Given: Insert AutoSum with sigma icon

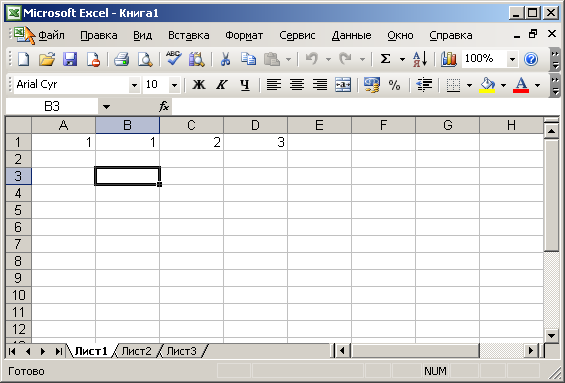Looking at the screenshot, I should pyautogui.click(x=386, y=59).
